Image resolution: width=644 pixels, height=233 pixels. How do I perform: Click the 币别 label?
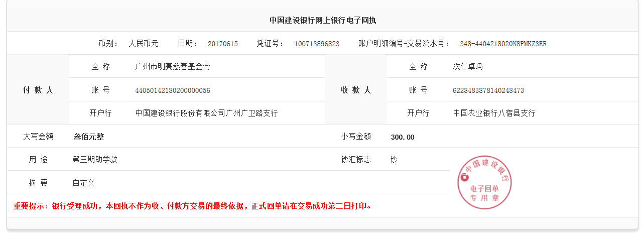[x=108, y=44]
